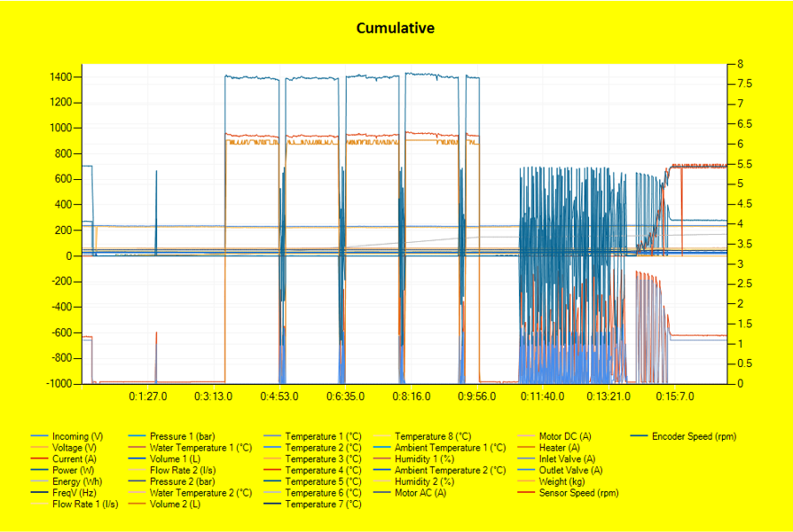
Task: Click the 0:11:40.0 time axis marker
Action: click(x=542, y=396)
